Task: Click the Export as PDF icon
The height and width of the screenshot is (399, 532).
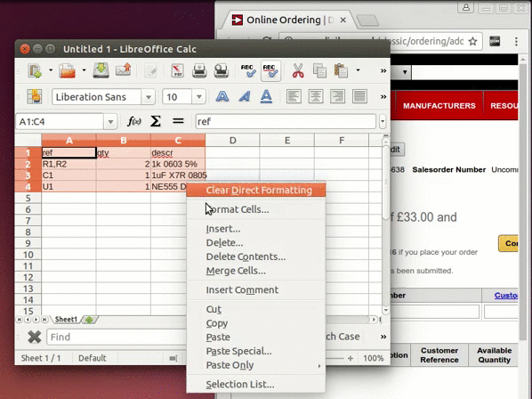Action: pyautogui.click(x=177, y=71)
